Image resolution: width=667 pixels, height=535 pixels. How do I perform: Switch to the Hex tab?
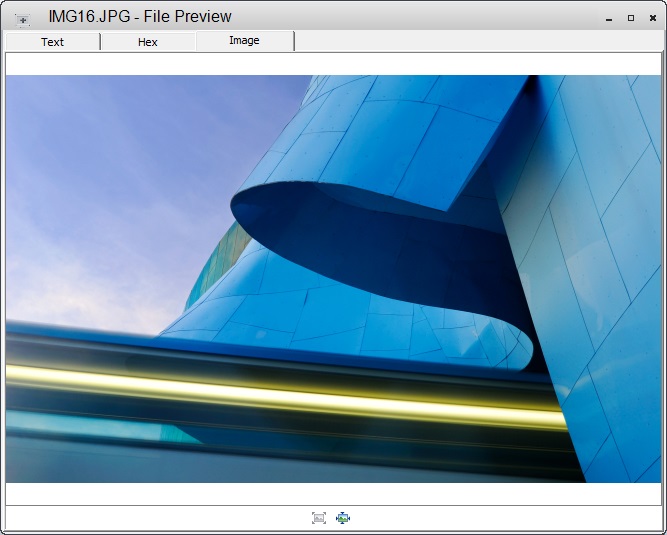click(148, 42)
